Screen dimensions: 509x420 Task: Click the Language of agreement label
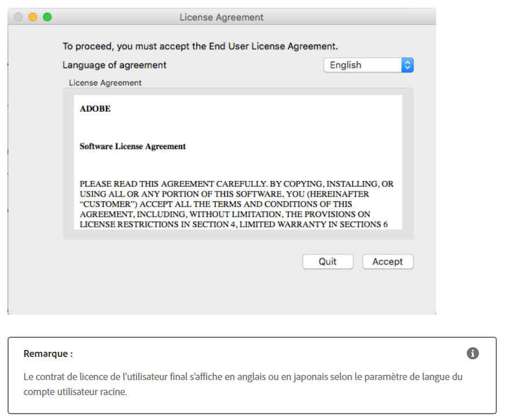pyautogui.click(x=115, y=65)
